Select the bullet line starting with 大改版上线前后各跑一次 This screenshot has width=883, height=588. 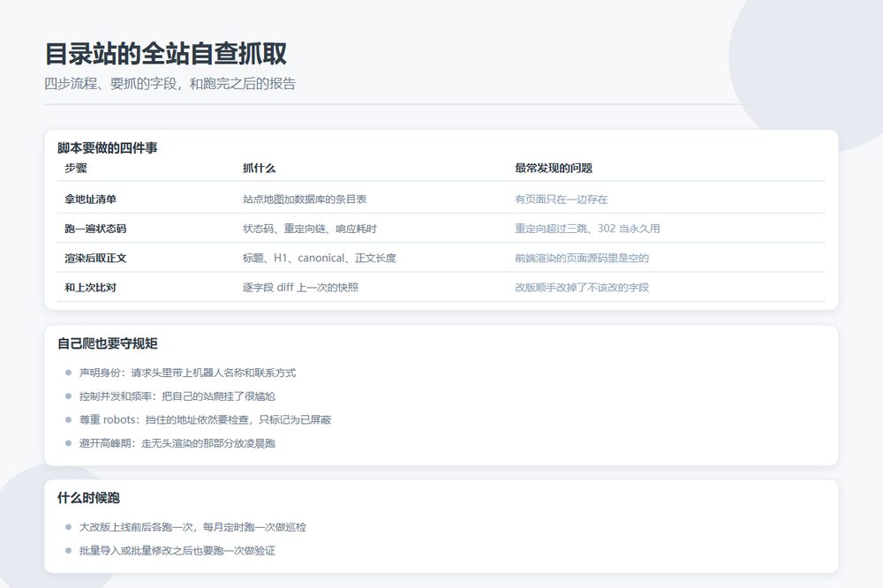[192, 526]
